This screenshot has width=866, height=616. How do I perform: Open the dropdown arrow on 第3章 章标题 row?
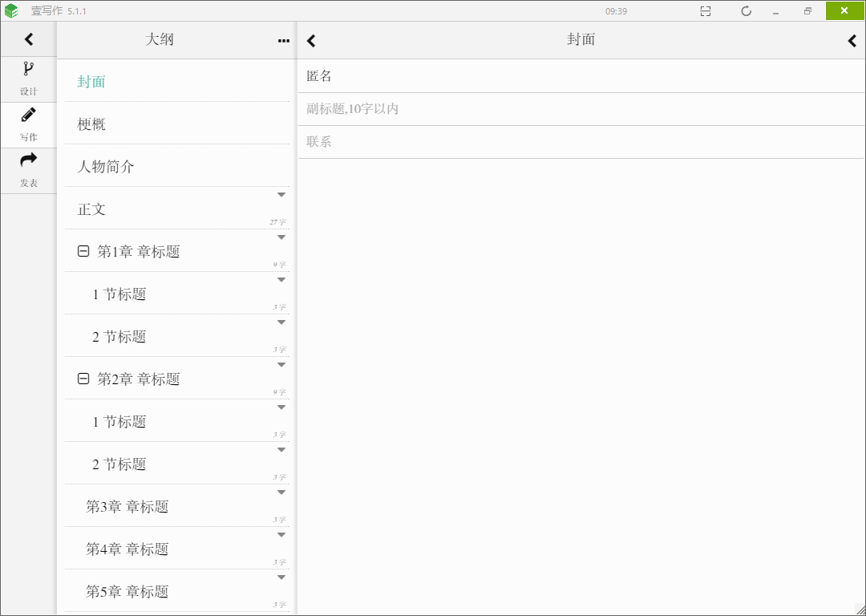point(281,492)
